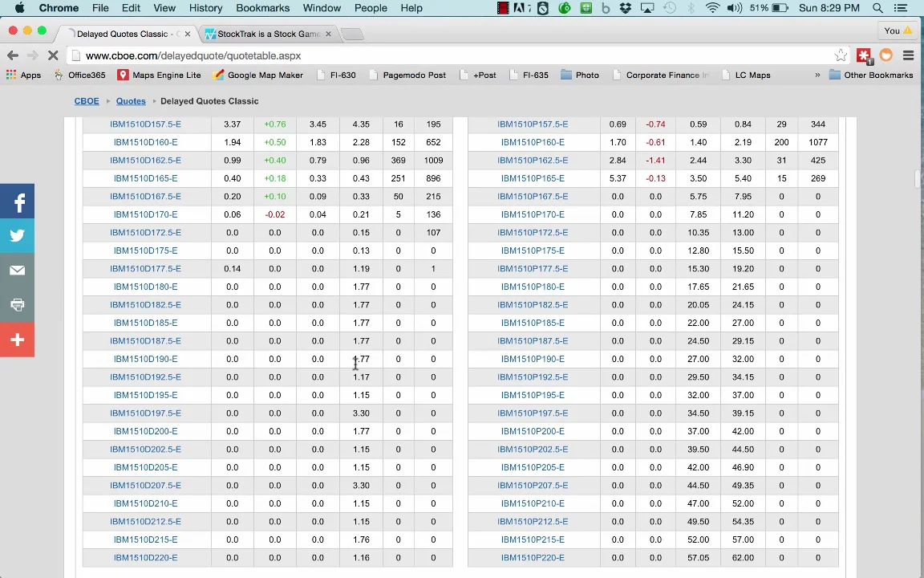Open IBM1510D160-E call option link

145,142
